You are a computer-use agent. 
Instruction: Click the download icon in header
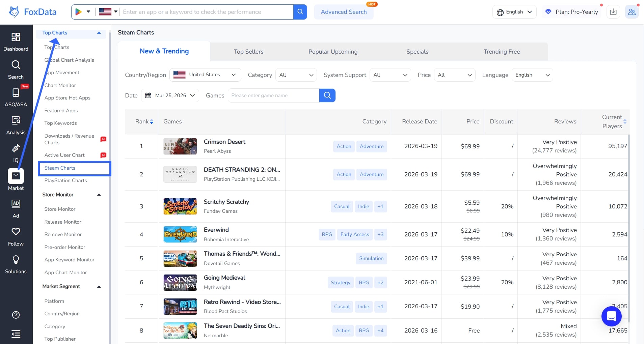(x=613, y=12)
